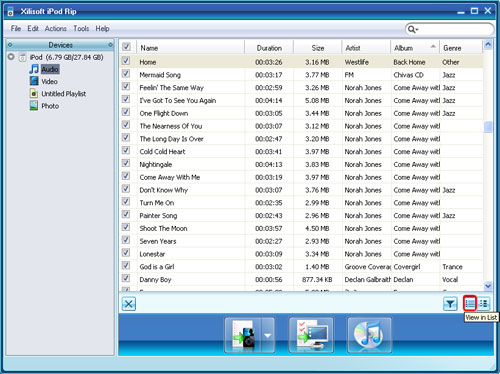The width and height of the screenshot is (500, 374).
Task: Click right circle in Devices header
Action: pyautogui.click(x=110, y=45)
